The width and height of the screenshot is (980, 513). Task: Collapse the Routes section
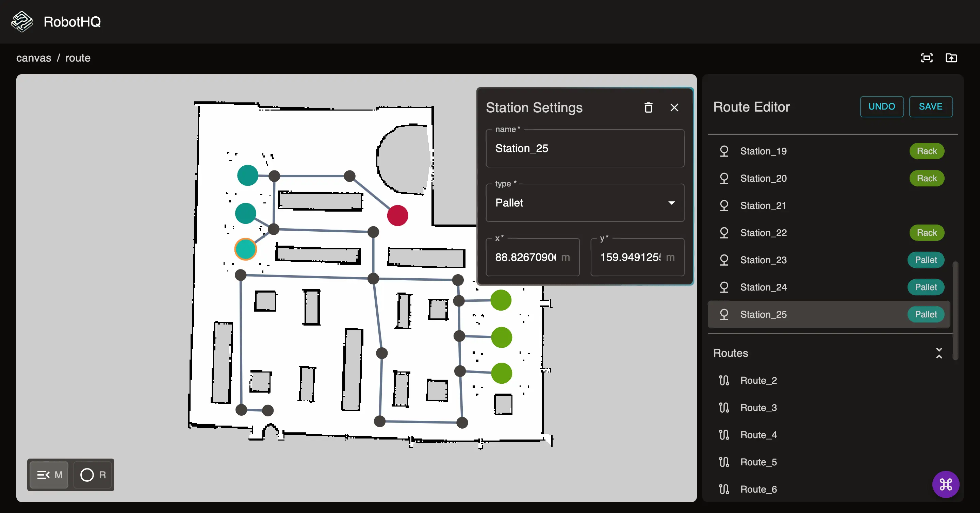tap(939, 353)
